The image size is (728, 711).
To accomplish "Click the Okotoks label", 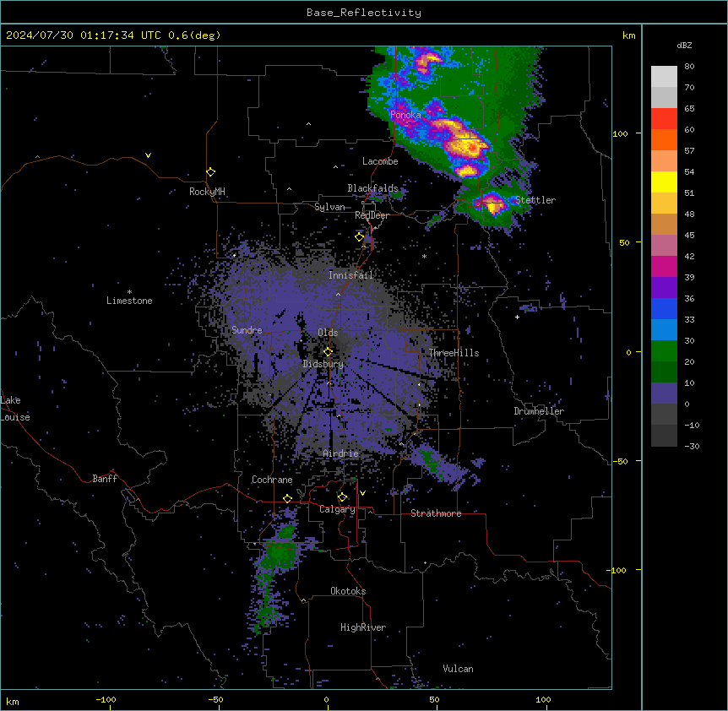I will (x=348, y=591).
